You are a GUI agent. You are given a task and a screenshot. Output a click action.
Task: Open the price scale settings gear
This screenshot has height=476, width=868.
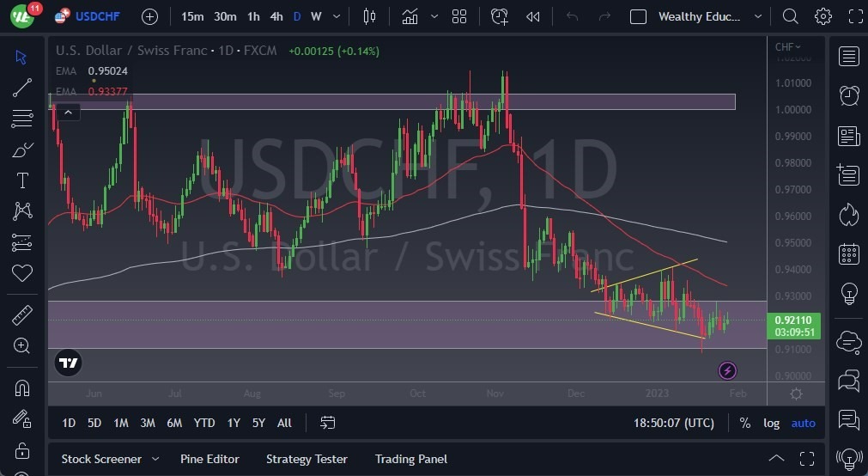[796, 394]
